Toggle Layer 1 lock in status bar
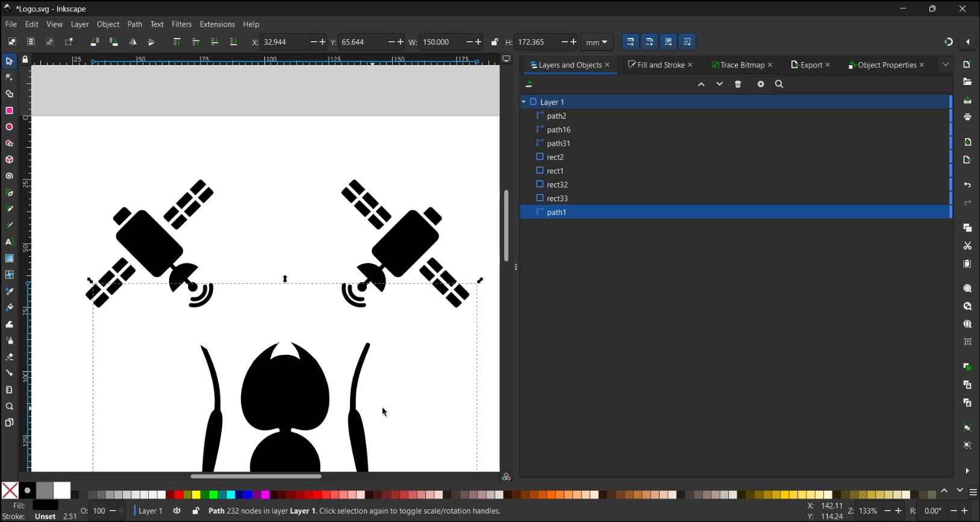This screenshot has height=522, width=980. [196, 511]
